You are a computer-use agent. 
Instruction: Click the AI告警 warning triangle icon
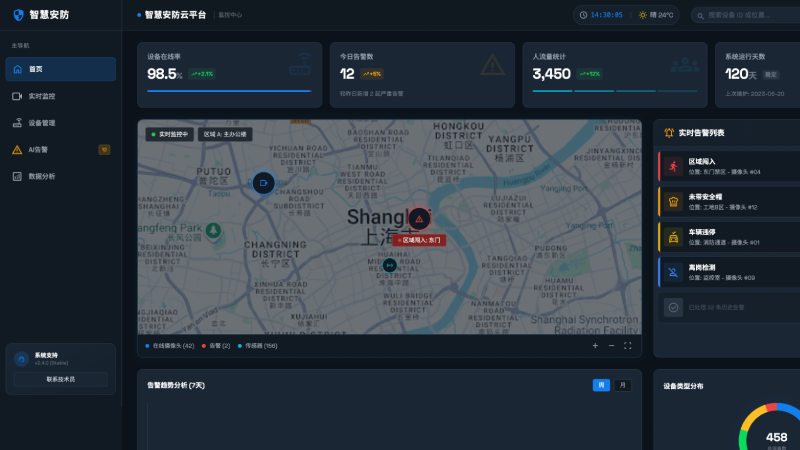[17, 150]
